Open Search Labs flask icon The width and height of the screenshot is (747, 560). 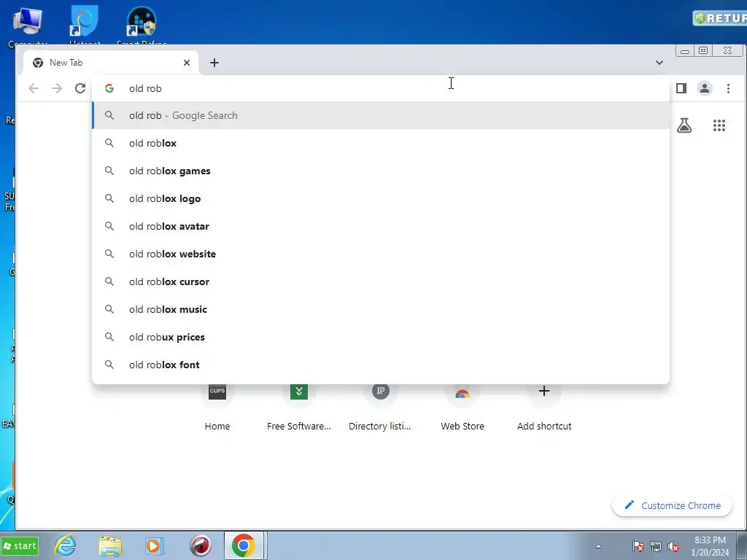tap(684, 125)
